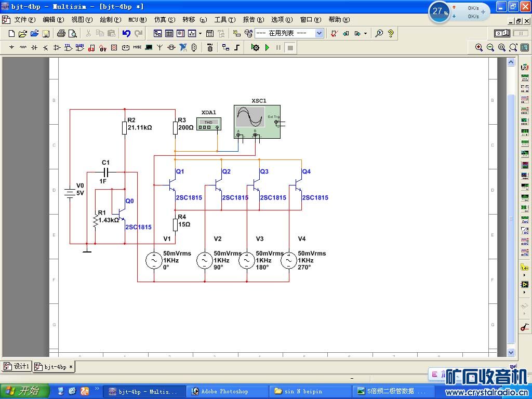Click the undo arrow icon
532x399 pixels.
coord(126,34)
